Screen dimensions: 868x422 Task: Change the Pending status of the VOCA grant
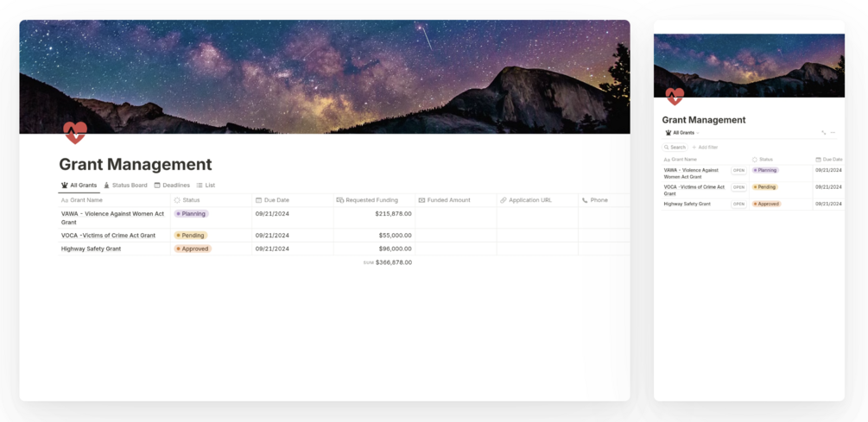[x=190, y=235]
